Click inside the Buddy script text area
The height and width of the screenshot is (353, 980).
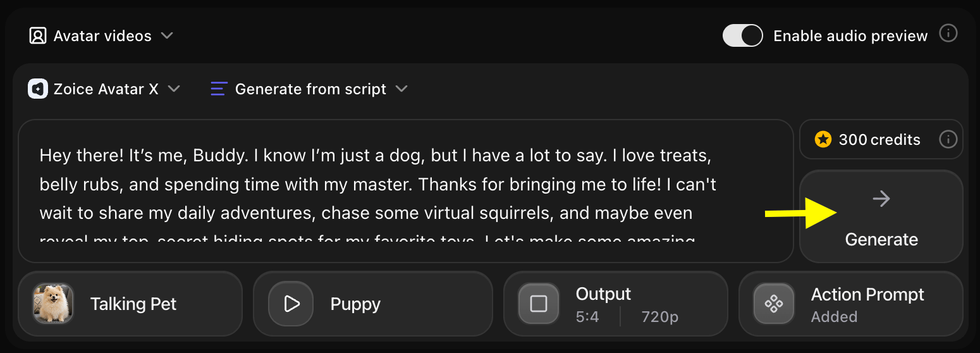(406, 191)
